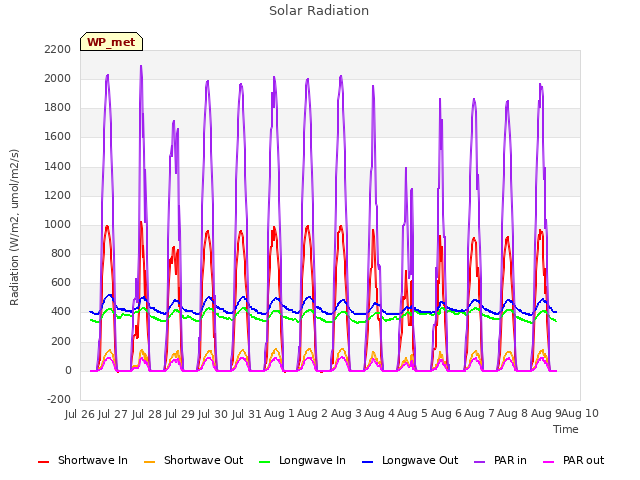640x480 pixels.
Task: Click the blue Longwave Out legend swatch
Action: (x=368, y=462)
